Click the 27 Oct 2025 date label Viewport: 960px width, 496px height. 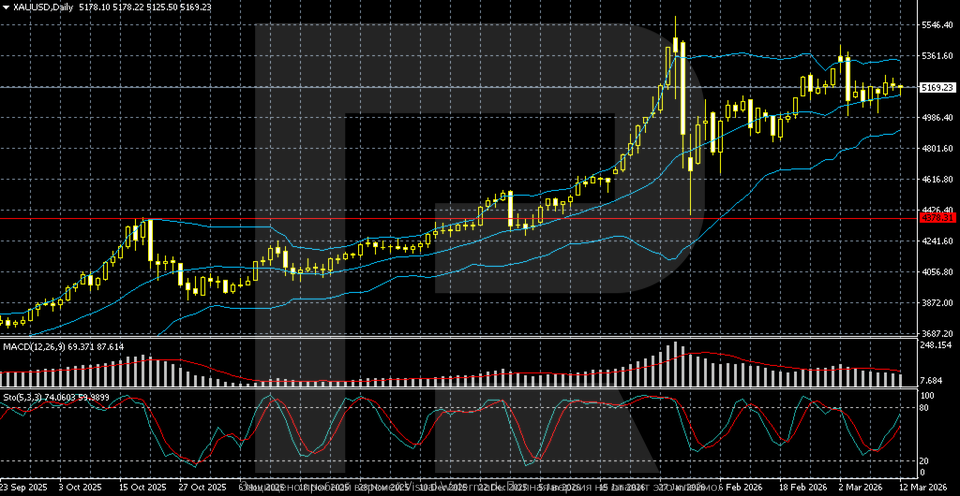point(202,487)
